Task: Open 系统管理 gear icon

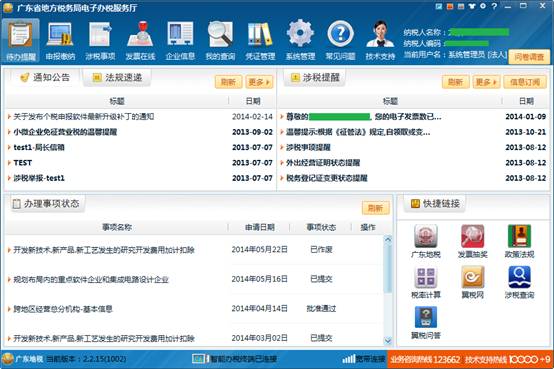Action: (x=300, y=41)
